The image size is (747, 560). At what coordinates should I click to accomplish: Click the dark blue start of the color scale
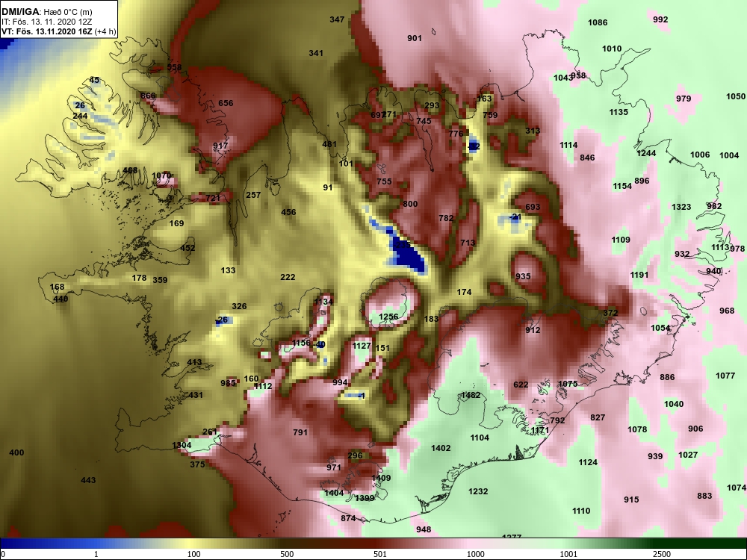point(6,543)
